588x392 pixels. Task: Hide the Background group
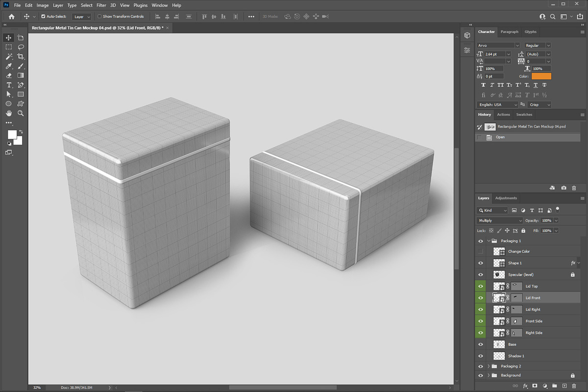(480, 375)
